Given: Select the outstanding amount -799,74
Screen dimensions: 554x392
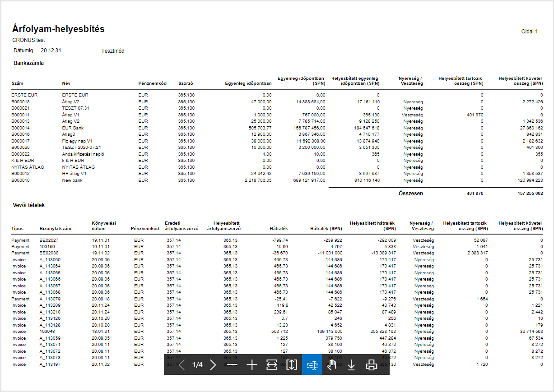Looking at the screenshot, I should [x=280, y=240].
